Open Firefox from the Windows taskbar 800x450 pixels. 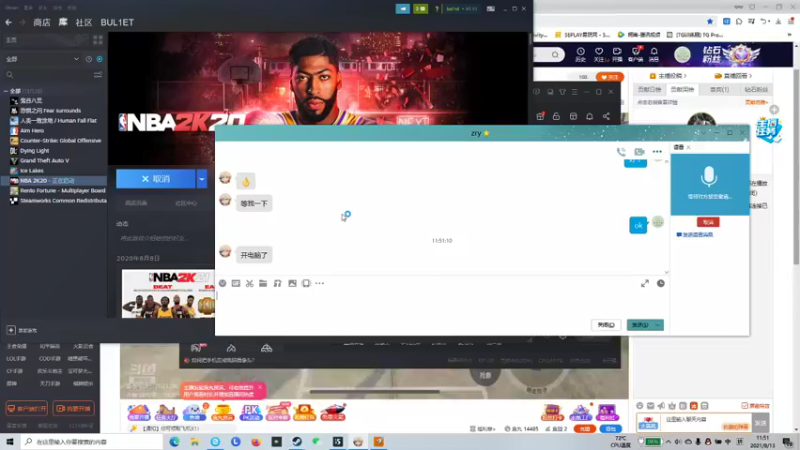tap(256, 441)
